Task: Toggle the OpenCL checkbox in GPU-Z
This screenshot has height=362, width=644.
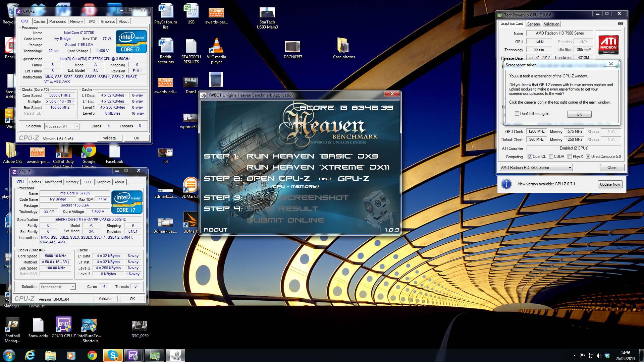Action: tap(530, 156)
